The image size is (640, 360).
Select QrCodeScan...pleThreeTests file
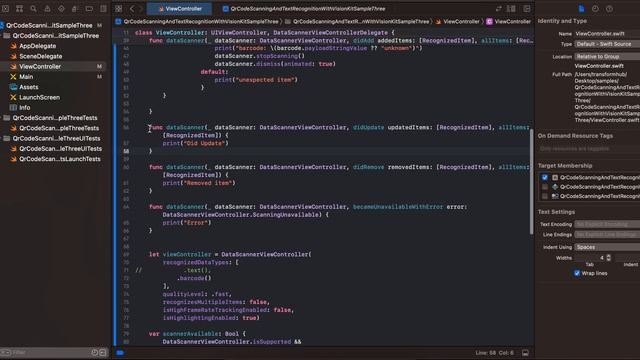pyautogui.click(x=59, y=128)
